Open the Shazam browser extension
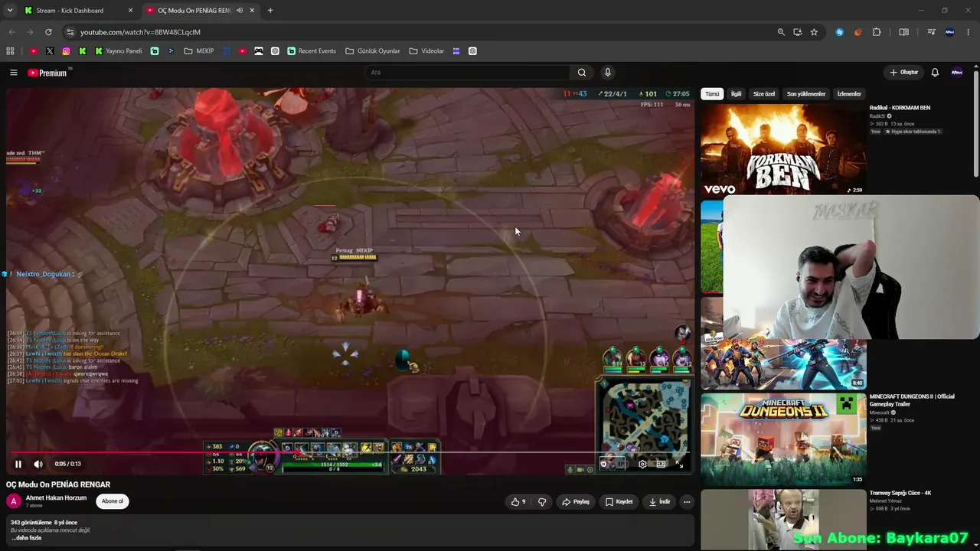Screen dimensions: 980x551 click(840, 32)
